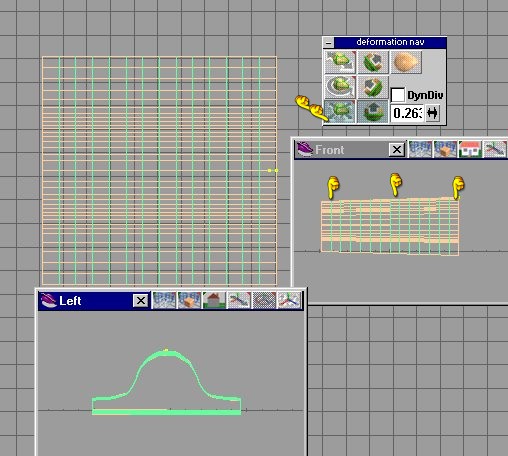Image resolution: width=508 pixels, height=456 pixels.
Task: Click the last colored-axes icon in Left window
Action: 289,300
